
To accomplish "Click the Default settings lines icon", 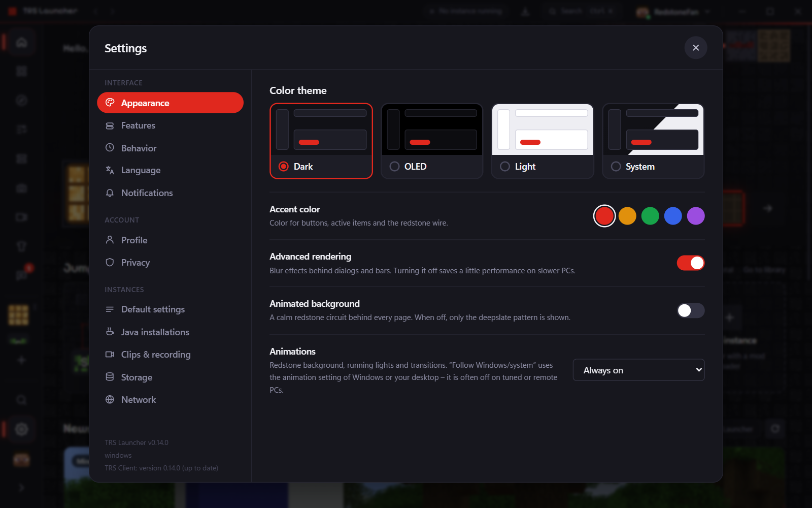I will pos(110,309).
